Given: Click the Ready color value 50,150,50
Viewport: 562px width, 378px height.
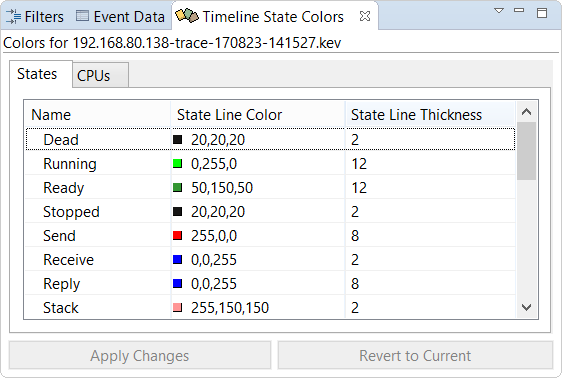Looking at the screenshot, I should 222,188.
